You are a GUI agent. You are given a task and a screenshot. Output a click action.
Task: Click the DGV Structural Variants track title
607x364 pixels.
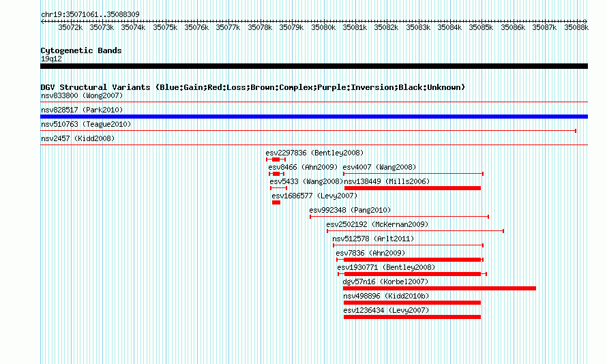point(253,87)
